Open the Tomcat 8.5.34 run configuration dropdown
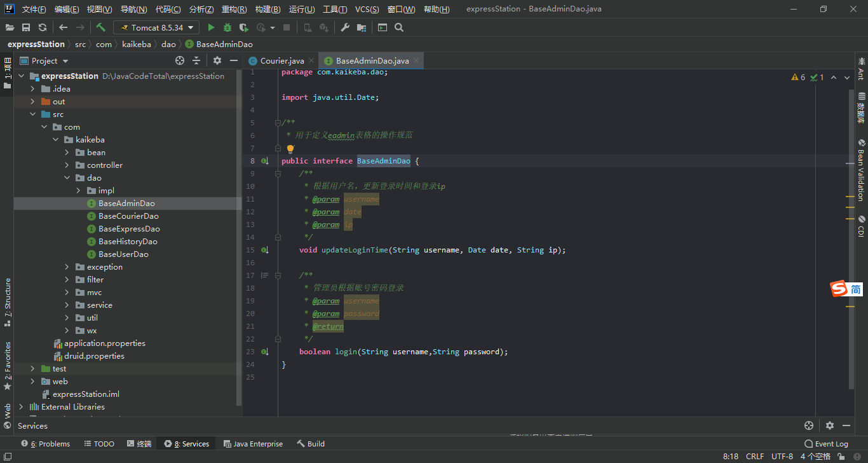 point(156,27)
